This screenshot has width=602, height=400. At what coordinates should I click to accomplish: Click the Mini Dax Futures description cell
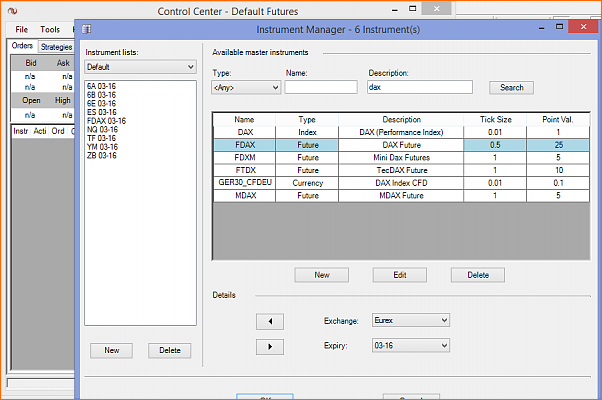pos(401,157)
